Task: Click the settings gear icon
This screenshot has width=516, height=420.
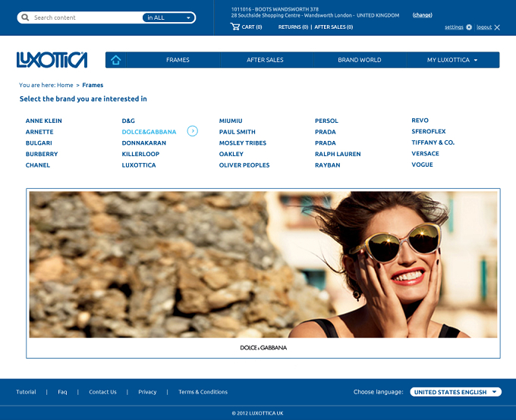Action: (469, 27)
